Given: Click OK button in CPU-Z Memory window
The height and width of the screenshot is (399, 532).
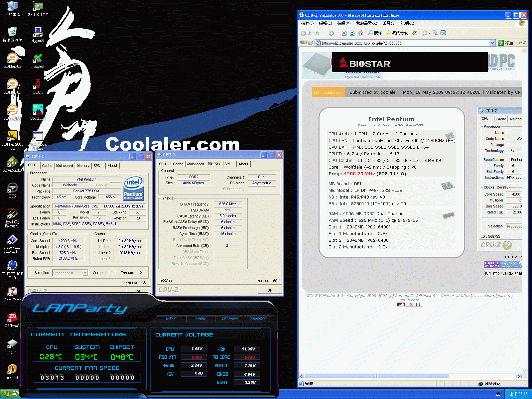Looking at the screenshot, I should point(270,290).
